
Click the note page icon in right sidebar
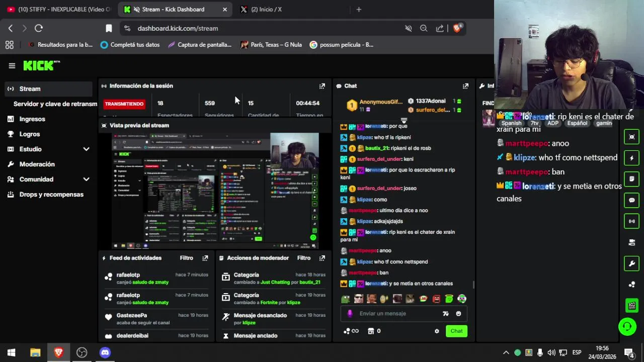632,179
